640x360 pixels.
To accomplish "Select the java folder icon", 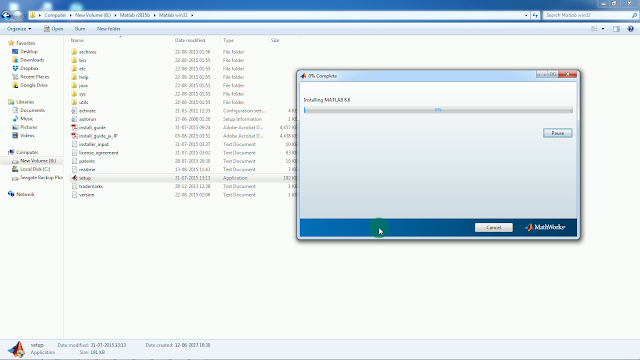I will click(74, 85).
